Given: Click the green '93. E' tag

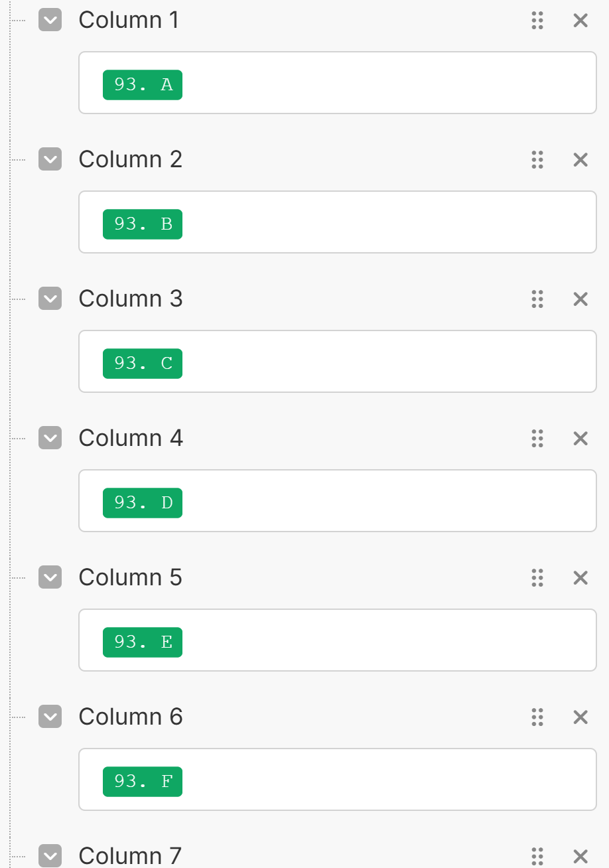Looking at the screenshot, I should tap(143, 642).
